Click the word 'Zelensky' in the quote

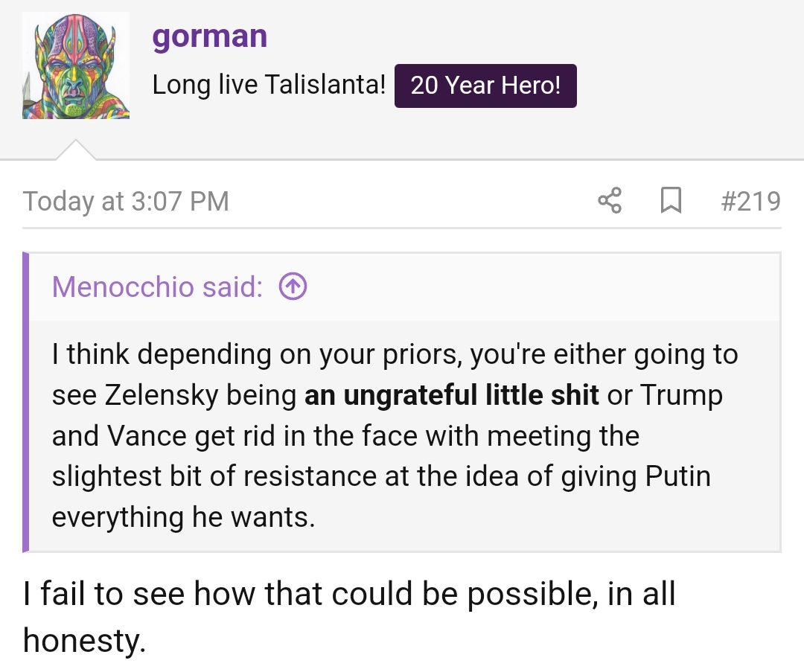click(x=162, y=395)
